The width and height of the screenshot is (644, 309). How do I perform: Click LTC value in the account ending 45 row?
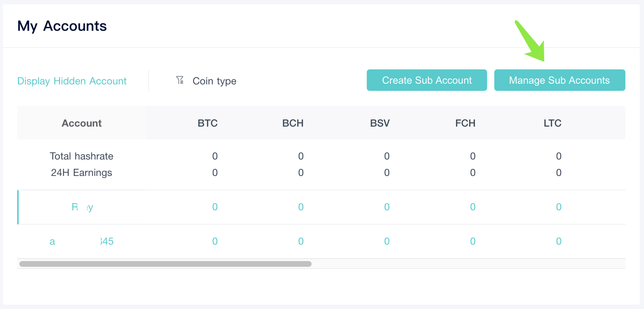click(559, 241)
